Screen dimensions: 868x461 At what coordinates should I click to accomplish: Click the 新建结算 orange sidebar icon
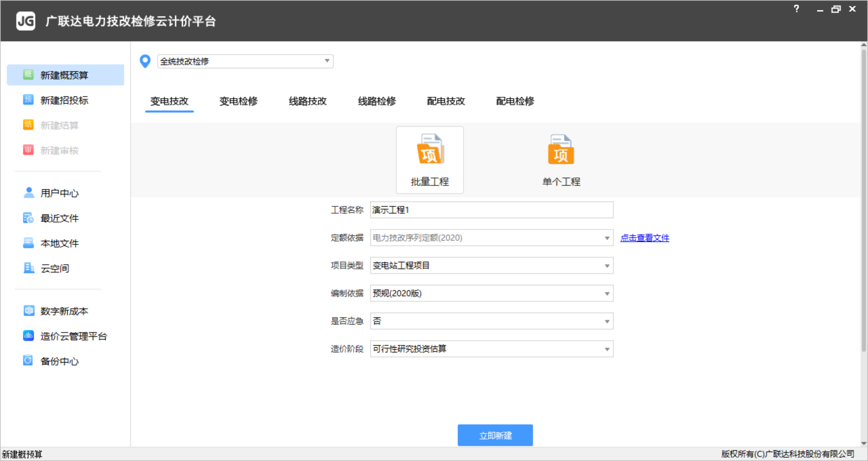tap(28, 125)
